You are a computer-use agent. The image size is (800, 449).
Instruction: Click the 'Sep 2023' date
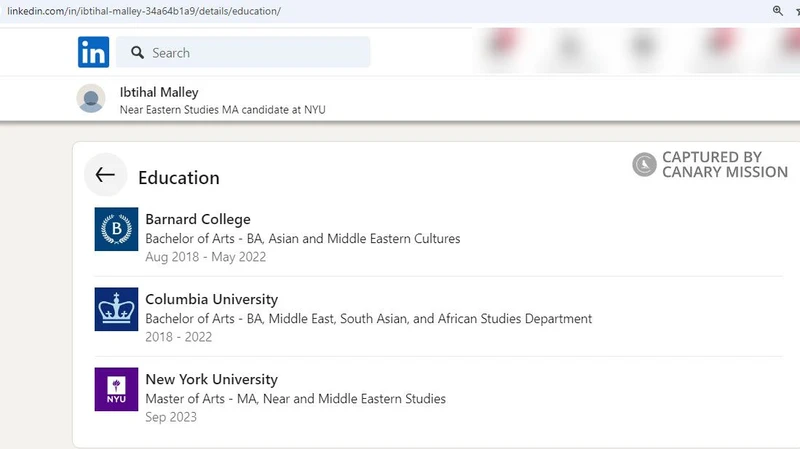[171, 417]
